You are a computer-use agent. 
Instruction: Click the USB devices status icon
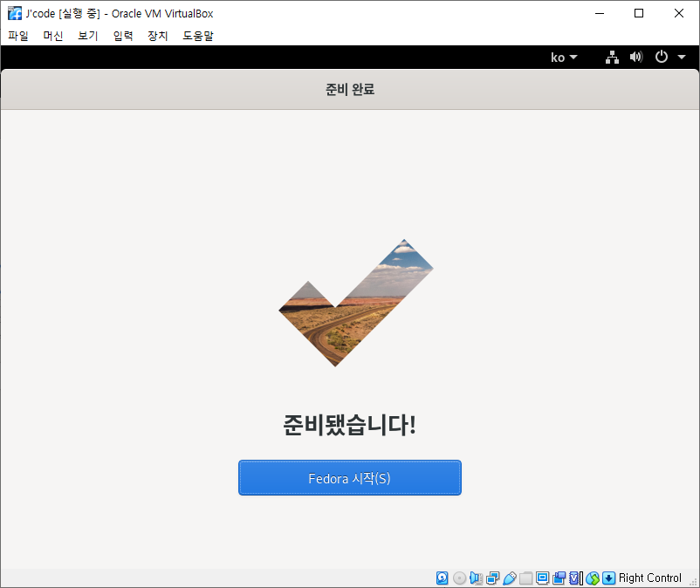tap(510, 578)
